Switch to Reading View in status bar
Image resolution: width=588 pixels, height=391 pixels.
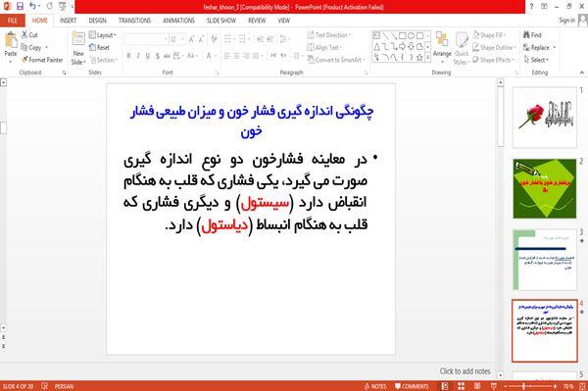[477, 386]
